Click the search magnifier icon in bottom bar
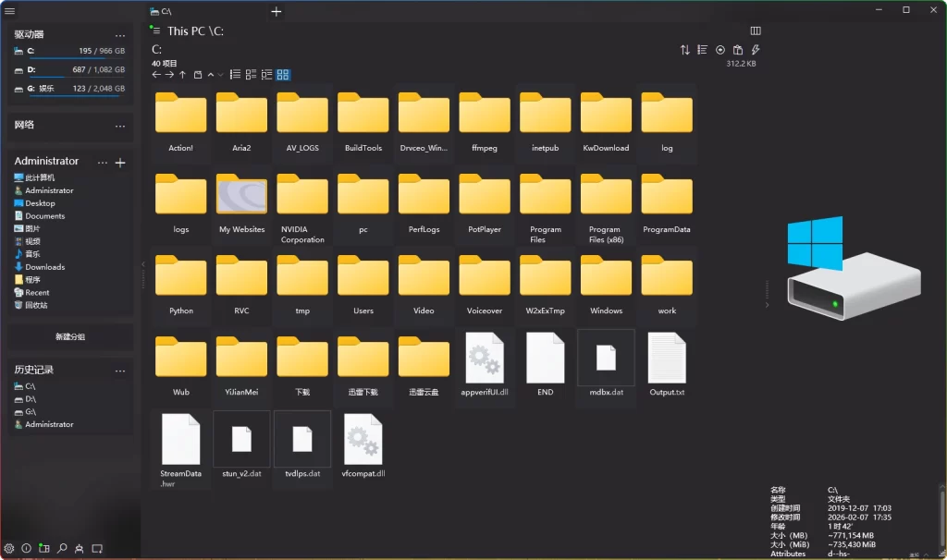The image size is (947, 560). 62,548
